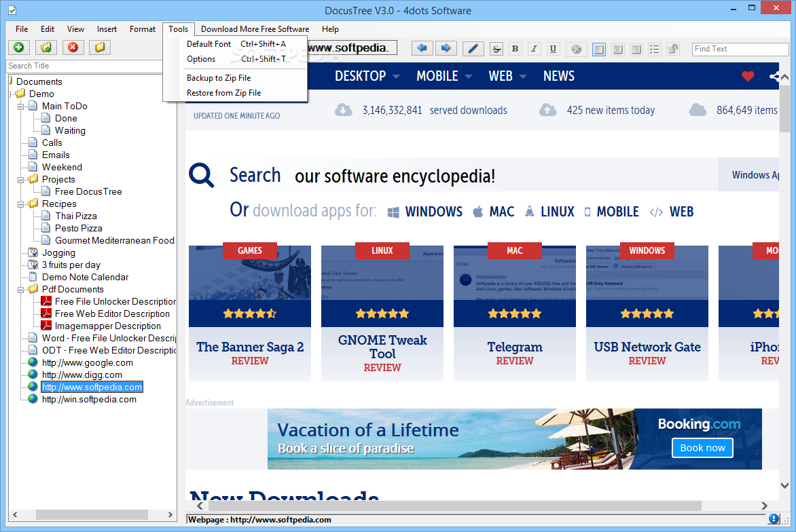Click the Book now button
Image resolution: width=796 pixels, height=532 pixels.
[702, 448]
